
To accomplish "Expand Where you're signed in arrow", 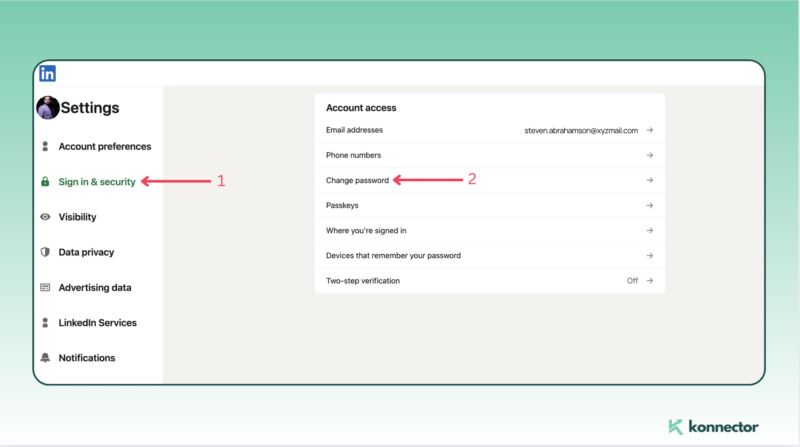I will 649,230.
